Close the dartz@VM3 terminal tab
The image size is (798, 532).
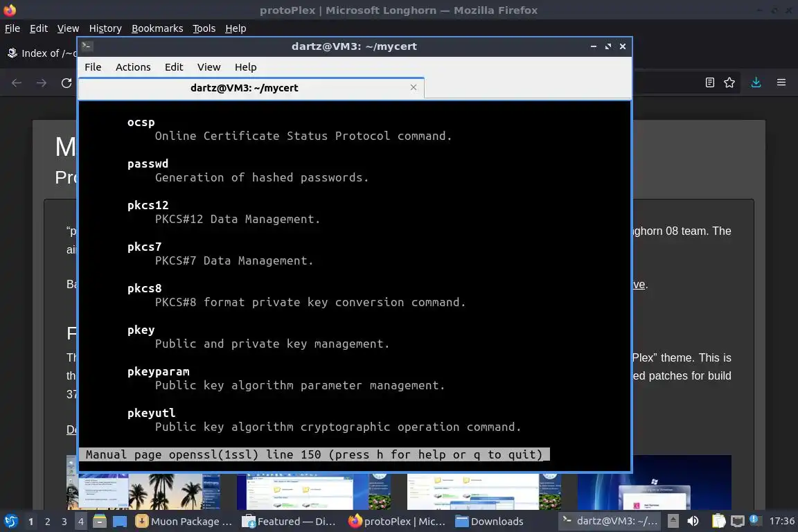414,87
